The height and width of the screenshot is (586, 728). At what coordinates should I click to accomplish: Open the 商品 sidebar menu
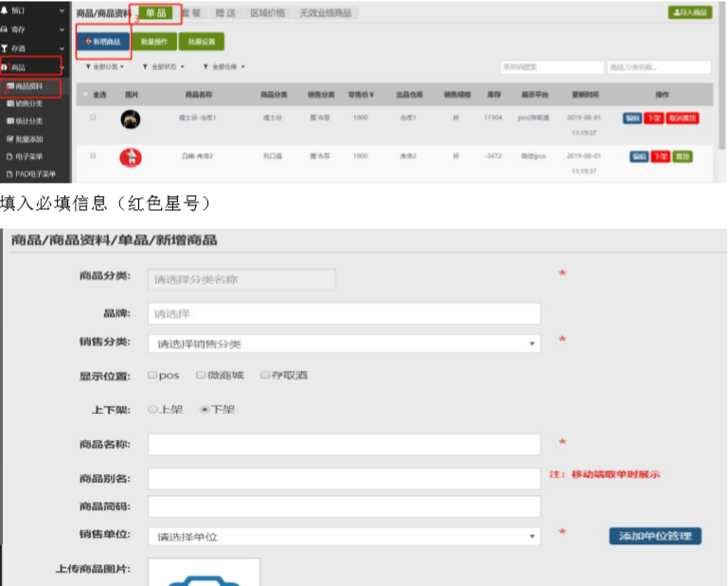(x=30, y=67)
